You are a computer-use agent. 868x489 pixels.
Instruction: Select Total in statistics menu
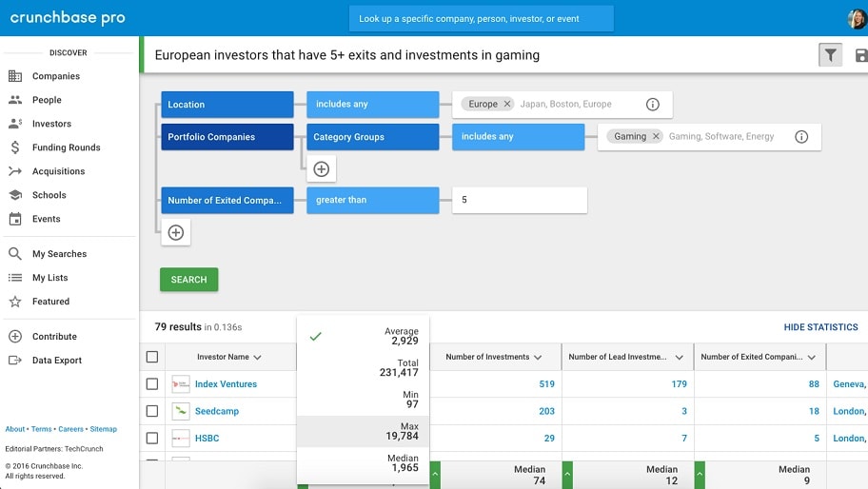(x=364, y=368)
